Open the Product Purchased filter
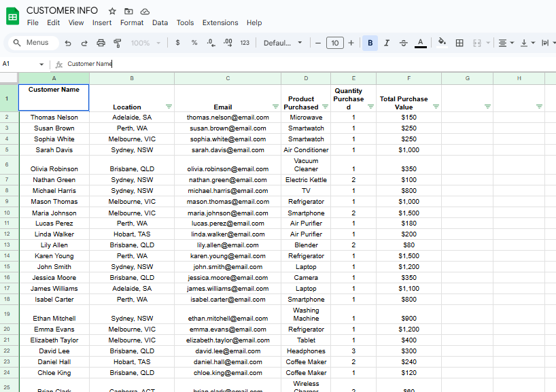The width and height of the screenshot is (556, 392). pyautogui.click(x=325, y=107)
